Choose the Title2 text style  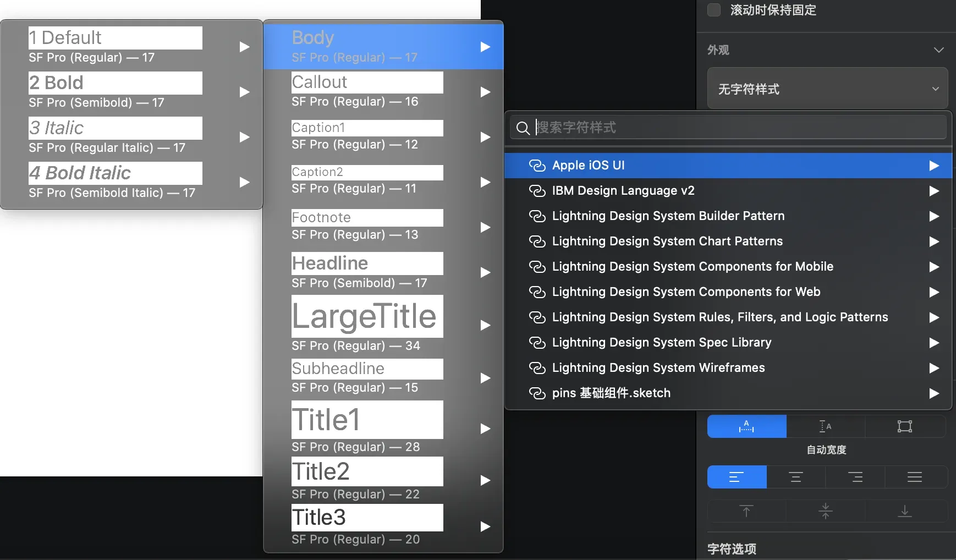click(x=383, y=480)
